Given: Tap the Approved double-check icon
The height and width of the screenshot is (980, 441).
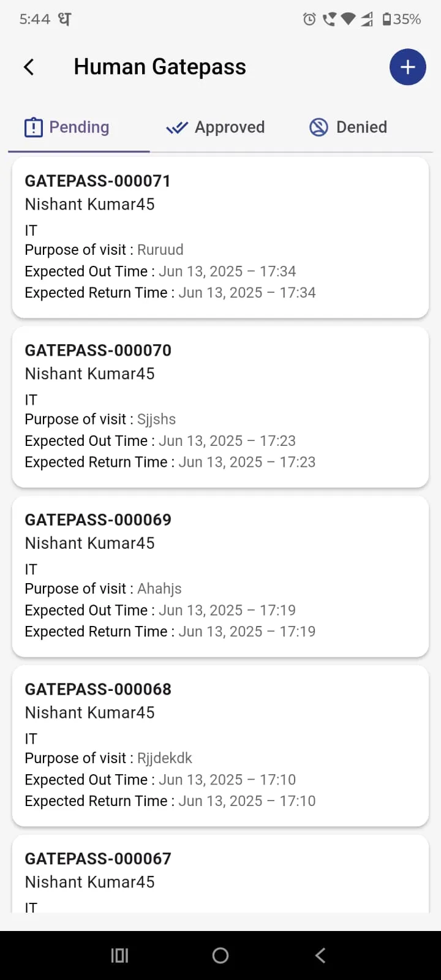Looking at the screenshot, I should click(x=177, y=128).
